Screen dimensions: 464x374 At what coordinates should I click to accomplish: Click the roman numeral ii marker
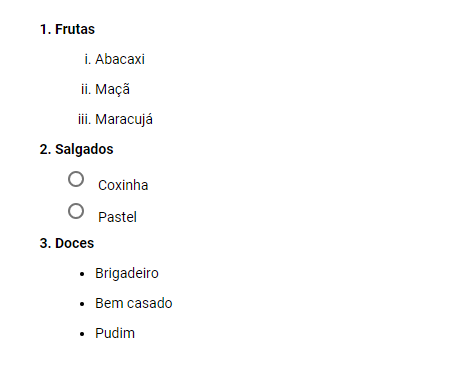(x=86, y=89)
